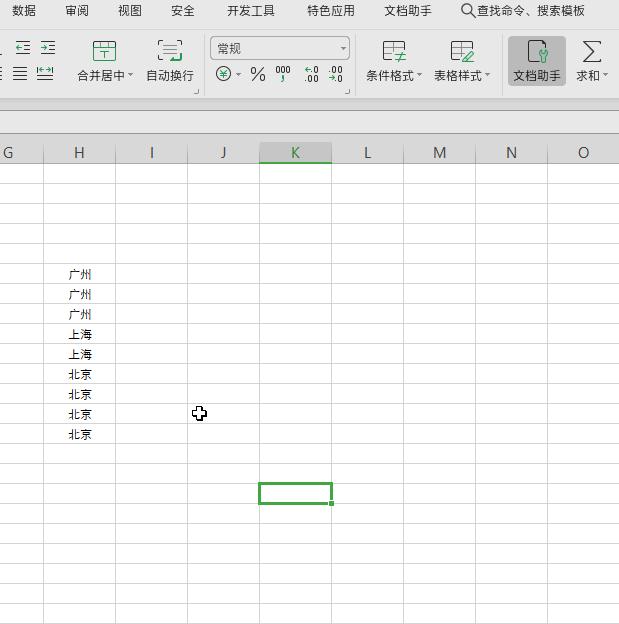The width and height of the screenshot is (619, 624).
Task: Expand the 合并居中 dropdown arrow
Action: pyautogui.click(x=130, y=75)
